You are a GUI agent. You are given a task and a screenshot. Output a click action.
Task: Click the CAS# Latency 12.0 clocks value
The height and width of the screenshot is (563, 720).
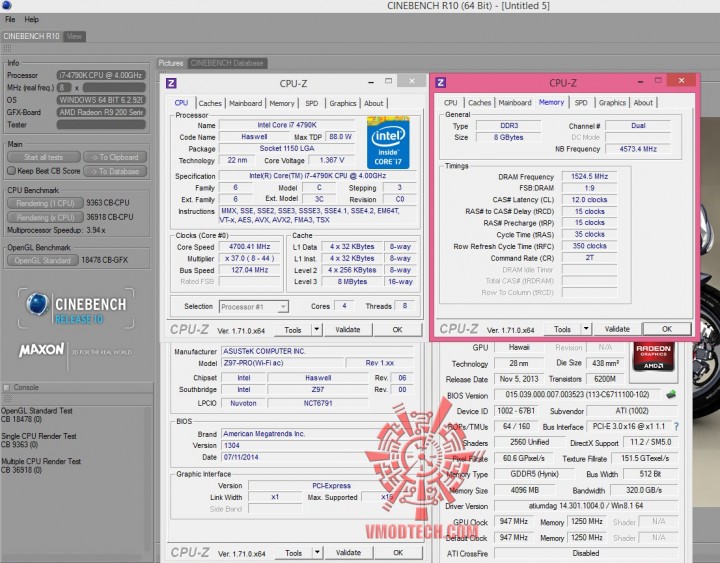point(589,200)
